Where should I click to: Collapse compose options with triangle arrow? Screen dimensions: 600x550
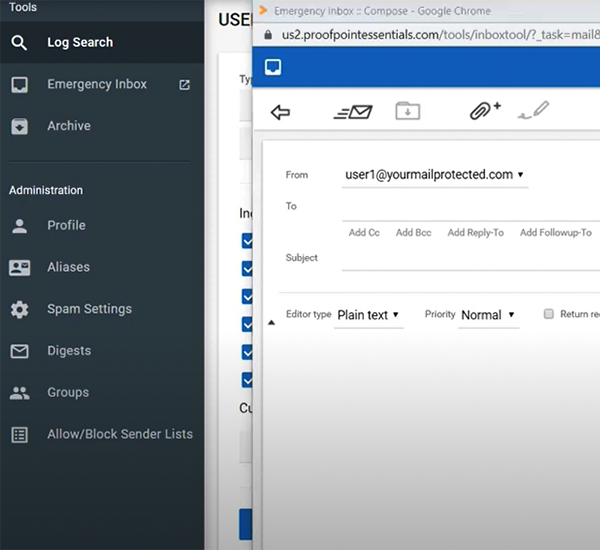pos(271,323)
